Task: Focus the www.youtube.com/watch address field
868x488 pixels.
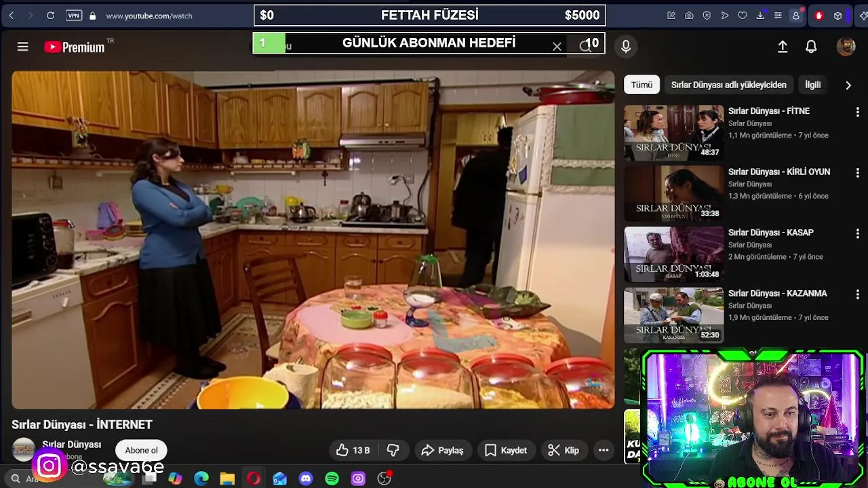Action: (149, 16)
